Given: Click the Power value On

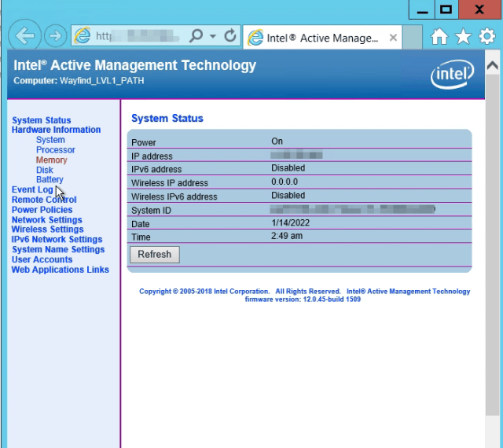Looking at the screenshot, I should (277, 141).
